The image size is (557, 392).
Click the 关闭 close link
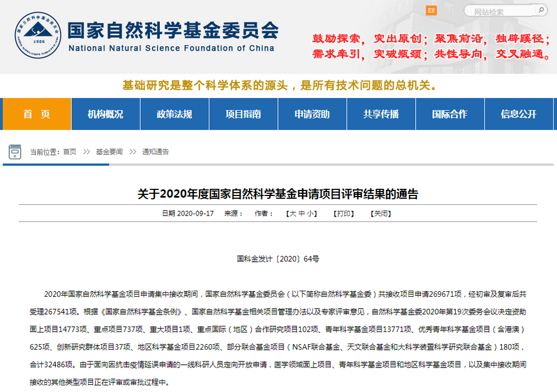pyautogui.click(x=381, y=213)
